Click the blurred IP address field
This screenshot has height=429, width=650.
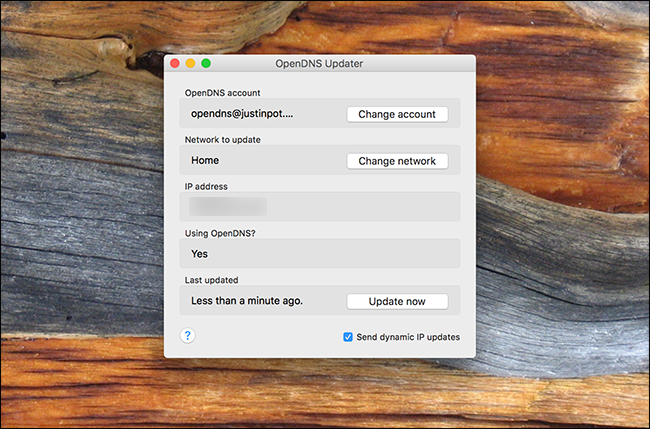(228, 206)
